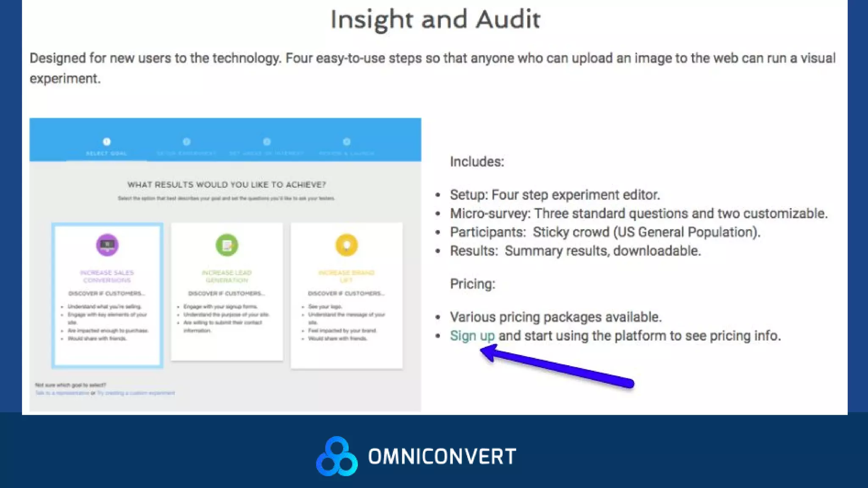The width and height of the screenshot is (868, 488).
Task: Go to Set Areas of Interest step
Action: click(x=267, y=153)
